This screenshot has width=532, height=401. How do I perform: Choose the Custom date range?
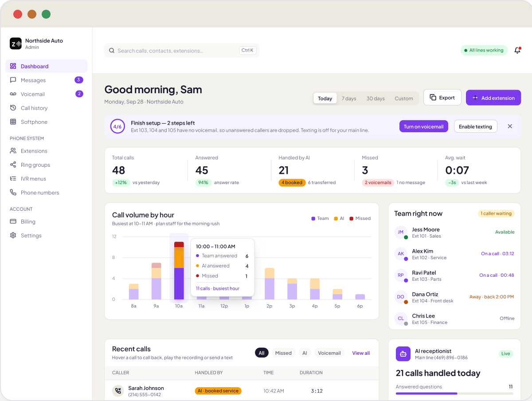(x=404, y=98)
